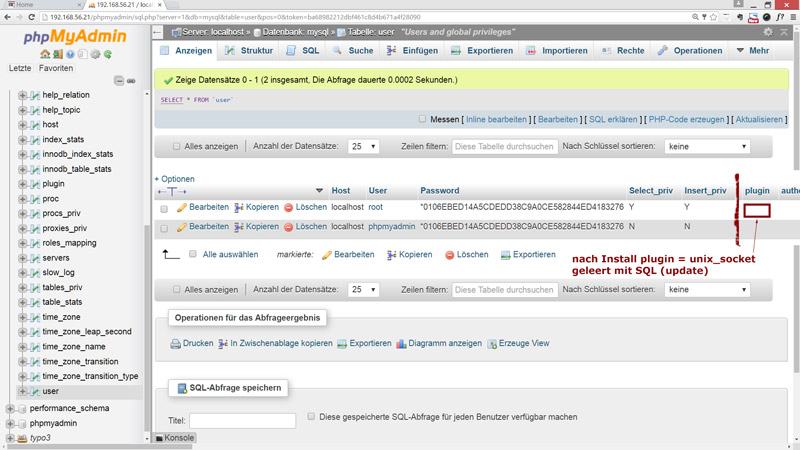Click the export icon in the markierte row

tap(506, 255)
